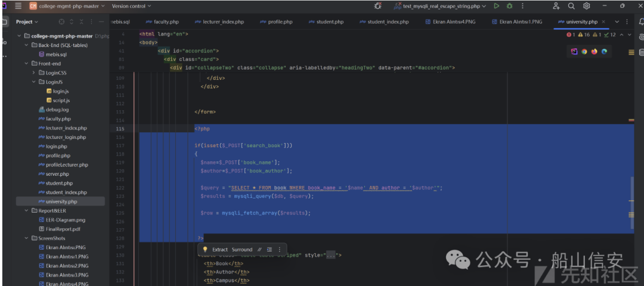Switch to student_index.php tab
This screenshot has width=644, height=286.
click(384, 21)
